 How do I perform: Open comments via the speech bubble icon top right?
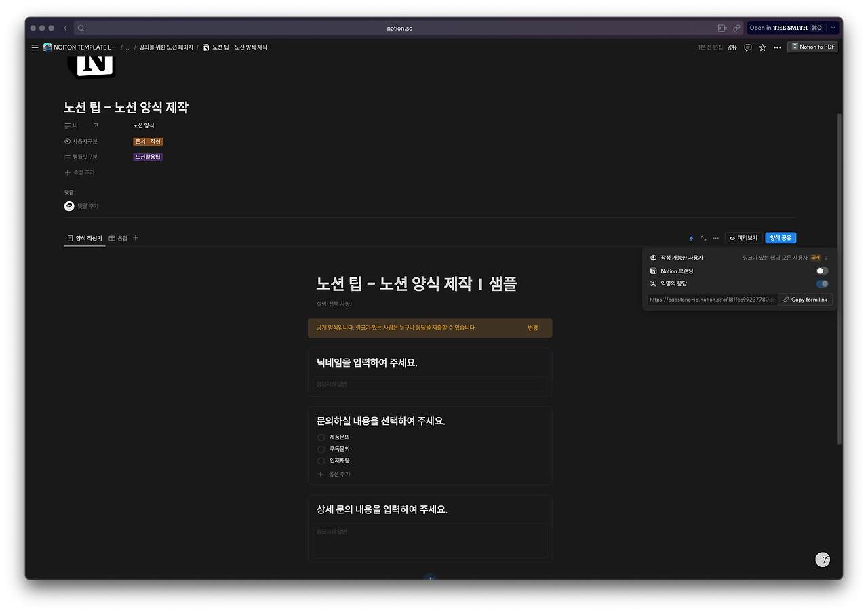point(747,47)
